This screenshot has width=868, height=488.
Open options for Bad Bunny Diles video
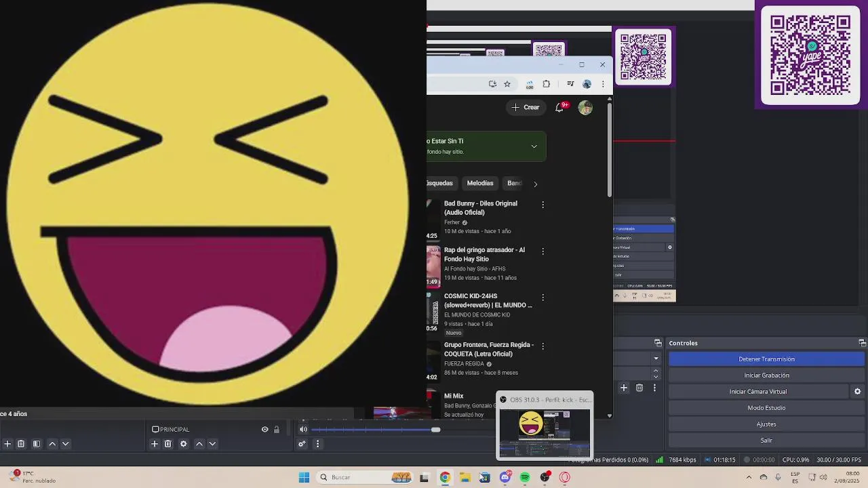tap(542, 205)
